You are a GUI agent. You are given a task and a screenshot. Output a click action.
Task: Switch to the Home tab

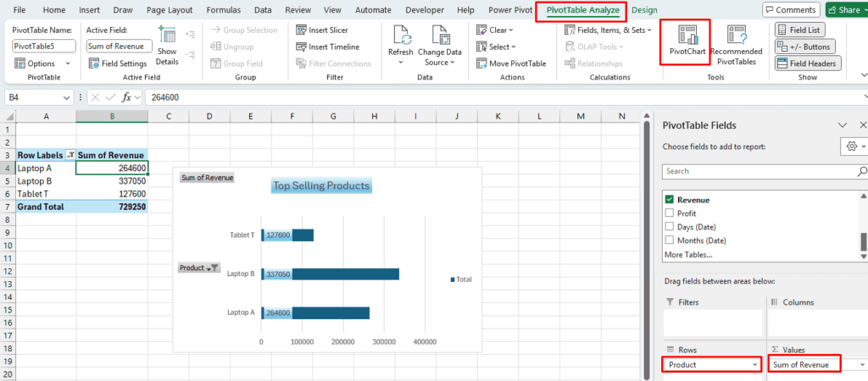click(54, 10)
